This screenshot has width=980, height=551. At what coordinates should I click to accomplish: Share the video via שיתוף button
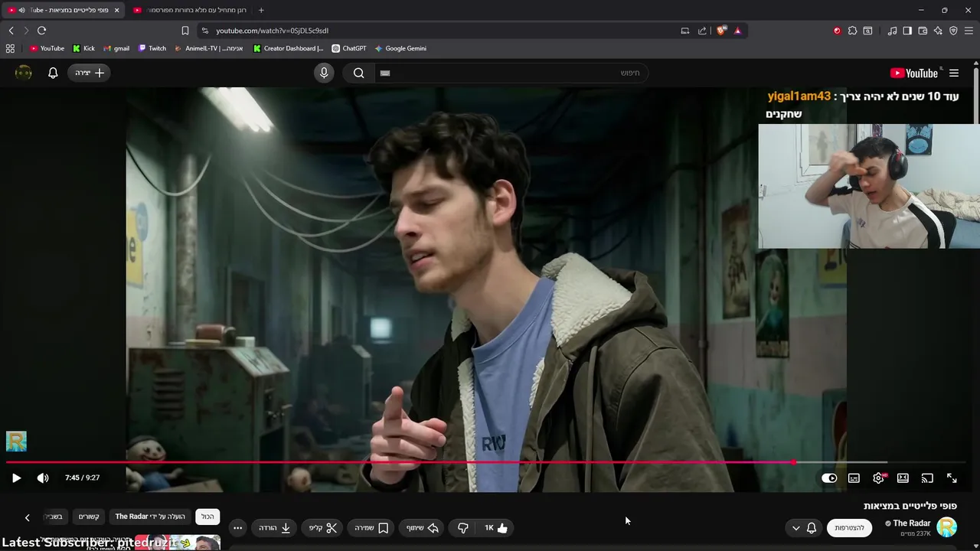(x=422, y=528)
